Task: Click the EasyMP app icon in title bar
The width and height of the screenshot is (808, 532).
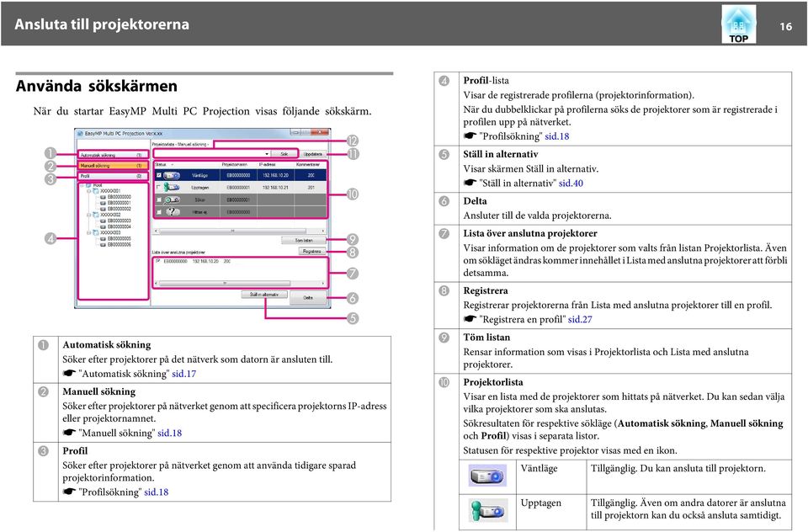Action: coord(80,134)
